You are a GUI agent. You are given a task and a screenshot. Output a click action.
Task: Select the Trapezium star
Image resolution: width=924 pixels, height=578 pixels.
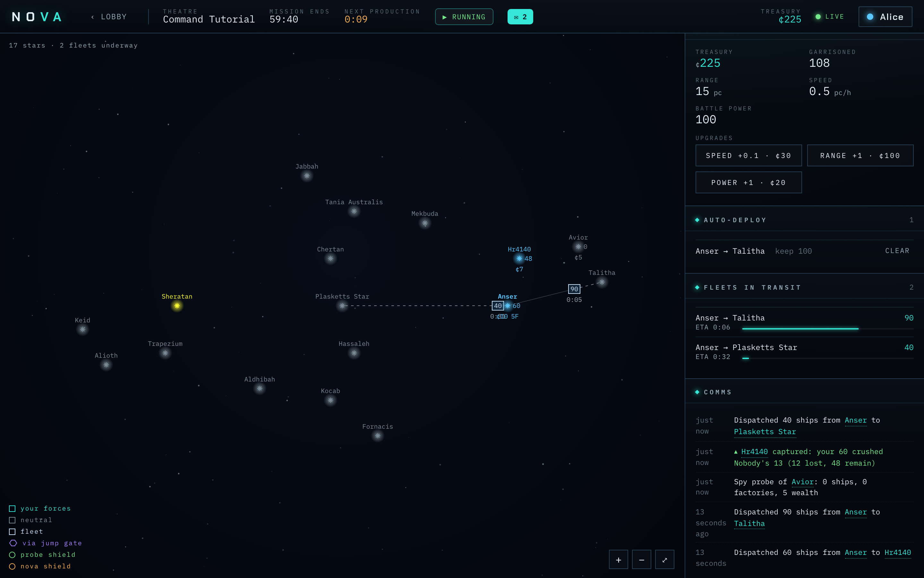click(165, 353)
